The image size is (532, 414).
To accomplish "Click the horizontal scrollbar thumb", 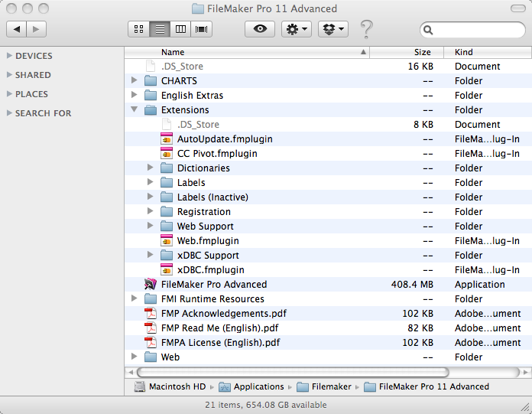I will click(x=293, y=372).
